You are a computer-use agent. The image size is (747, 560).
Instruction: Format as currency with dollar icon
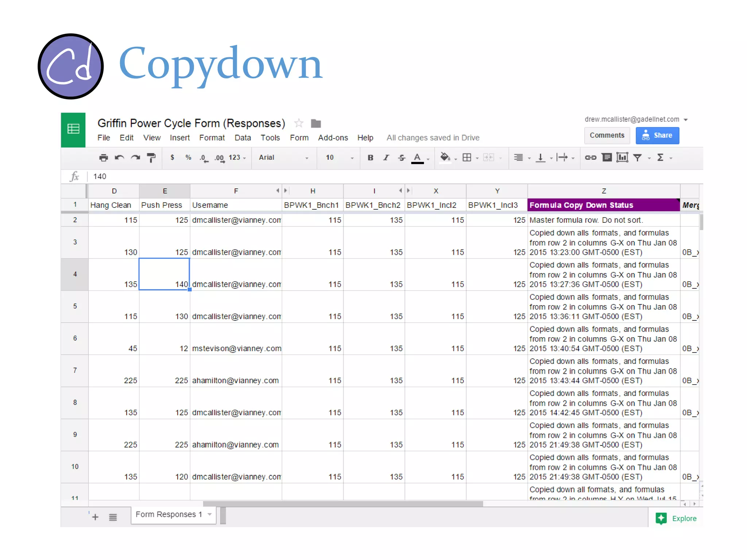coord(172,157)
